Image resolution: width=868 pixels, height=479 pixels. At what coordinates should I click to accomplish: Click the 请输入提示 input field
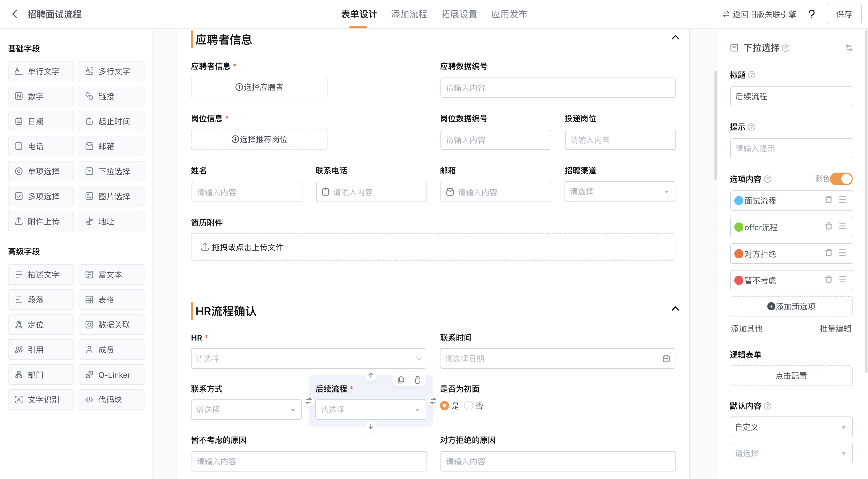[x=791, y=148]
